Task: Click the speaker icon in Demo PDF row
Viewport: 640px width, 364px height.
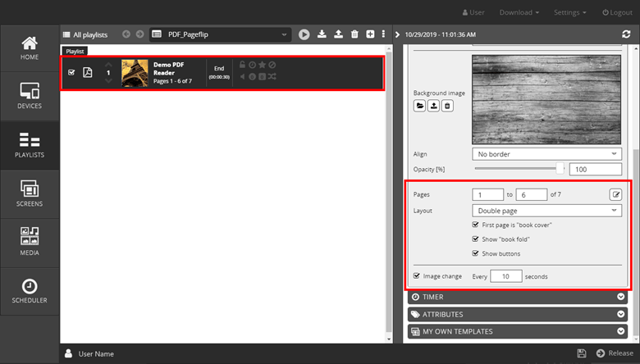Action: [242, 76]
